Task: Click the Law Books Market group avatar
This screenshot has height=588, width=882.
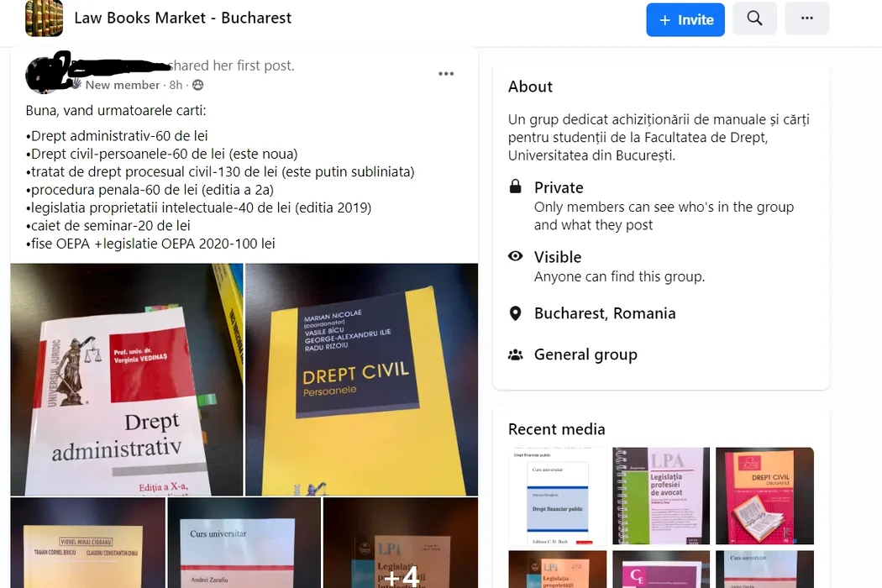Action: click(x=44, y=18)
